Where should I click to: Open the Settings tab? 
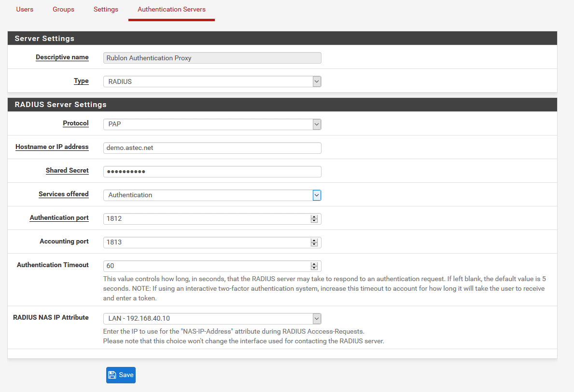pos(106,9)
